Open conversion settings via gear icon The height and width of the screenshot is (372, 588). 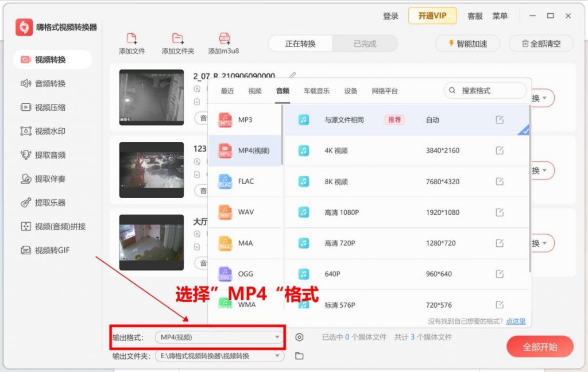pos(299,338)
